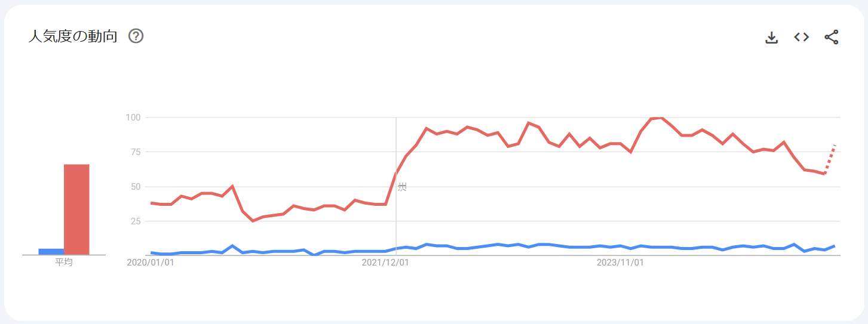
Task: Click the right end of the blue line
Action: (834, 246)
